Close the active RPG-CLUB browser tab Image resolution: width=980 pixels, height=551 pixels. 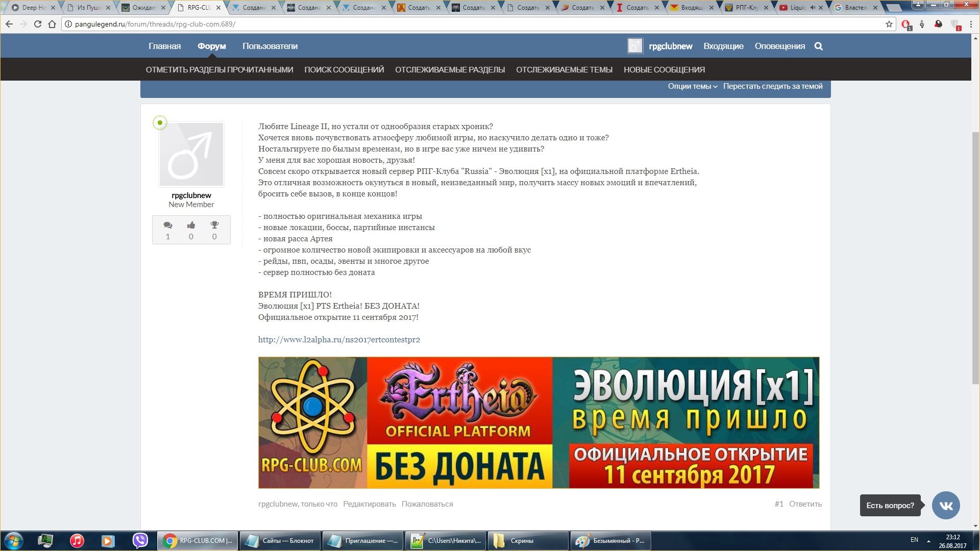point(218,8)
